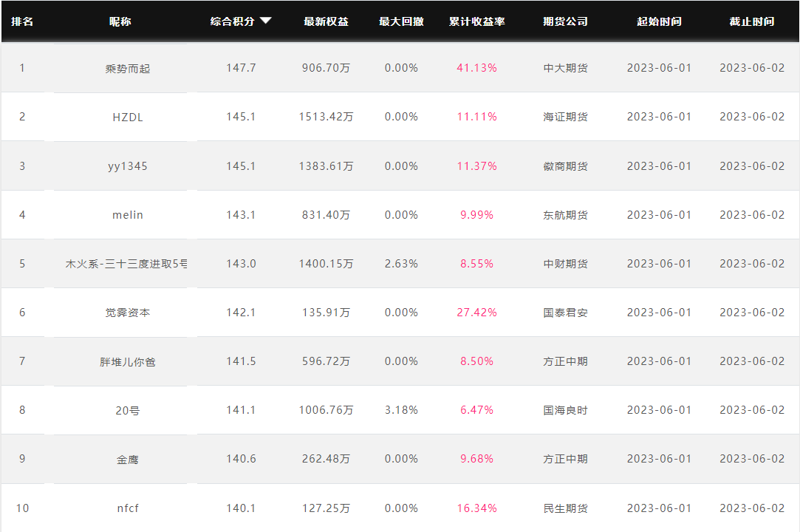Sort by 综合积分 using the triangle arrow
The height and width of the screenshot is (532, 800).
(x=265, y=21)
